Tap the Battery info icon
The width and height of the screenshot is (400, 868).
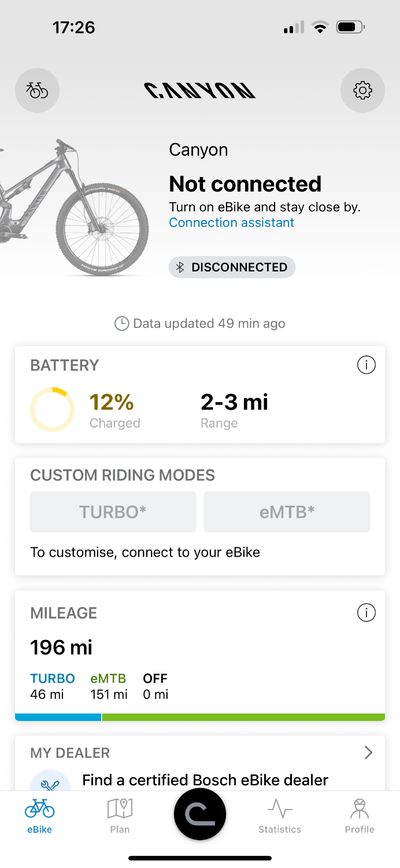366,365
